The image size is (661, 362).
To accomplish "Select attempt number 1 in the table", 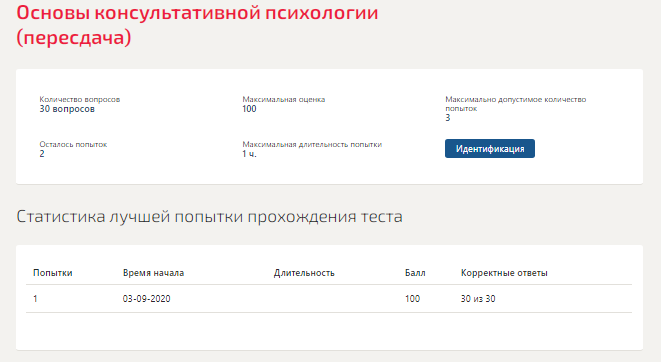I will [x=35, y=299].
